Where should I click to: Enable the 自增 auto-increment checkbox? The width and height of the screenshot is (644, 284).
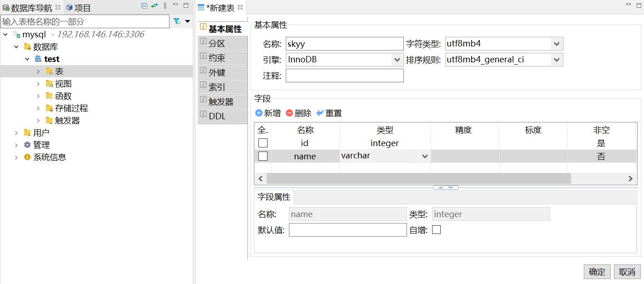tap(436, 230)
